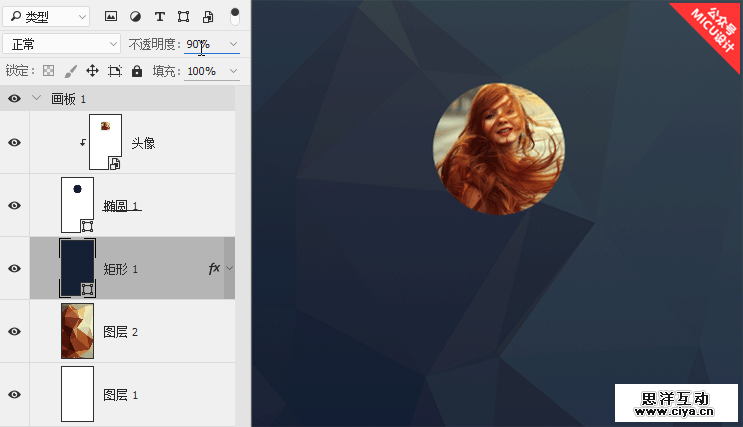Viewport: 743px width, 427px height.
Task: Click lock position move icon
Action: 92,71
